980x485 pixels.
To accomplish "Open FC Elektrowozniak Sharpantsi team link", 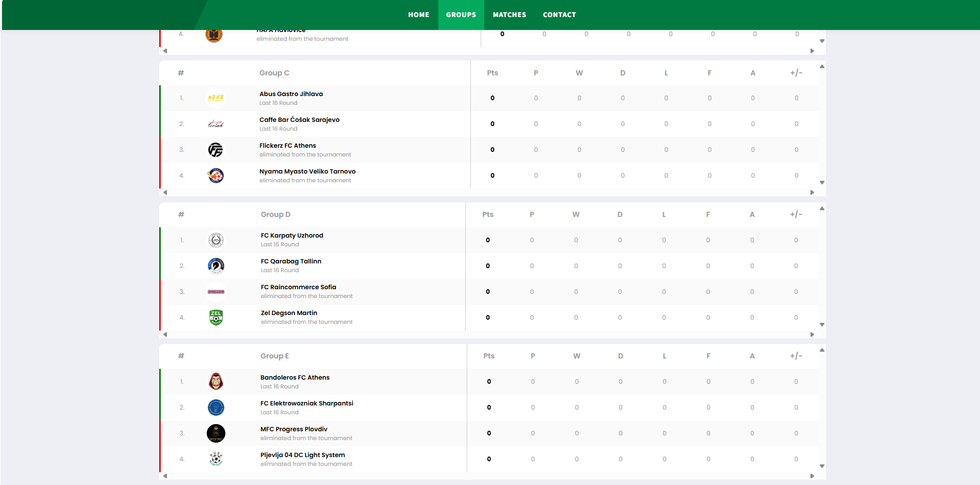I will point(307,403).
